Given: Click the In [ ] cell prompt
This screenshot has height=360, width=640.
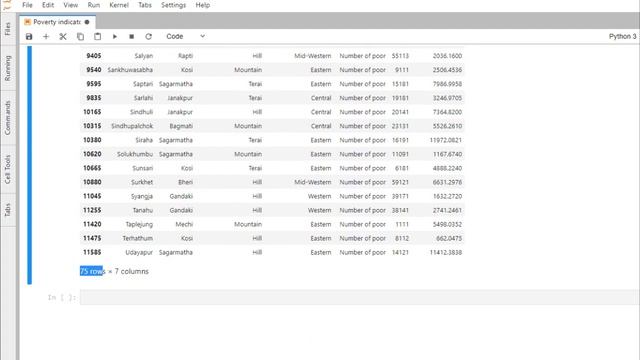Looking at the screenshot, I should (61, 297).
